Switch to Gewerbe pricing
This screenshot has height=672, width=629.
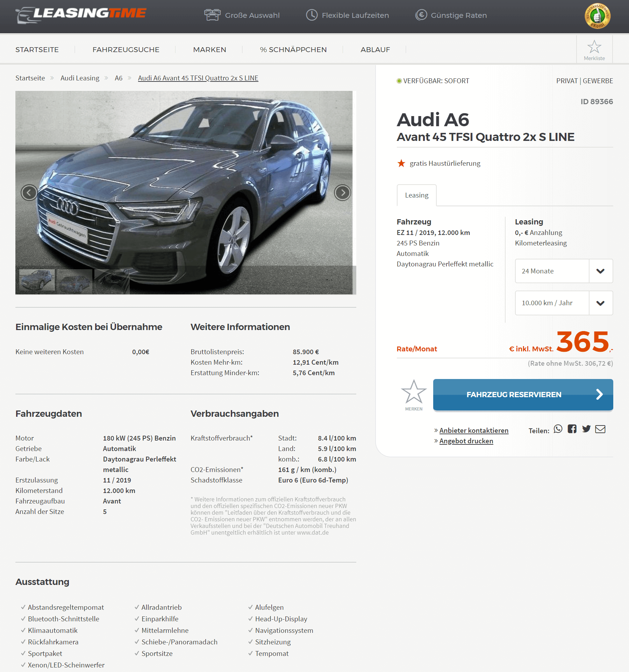(x=598, y=81)
